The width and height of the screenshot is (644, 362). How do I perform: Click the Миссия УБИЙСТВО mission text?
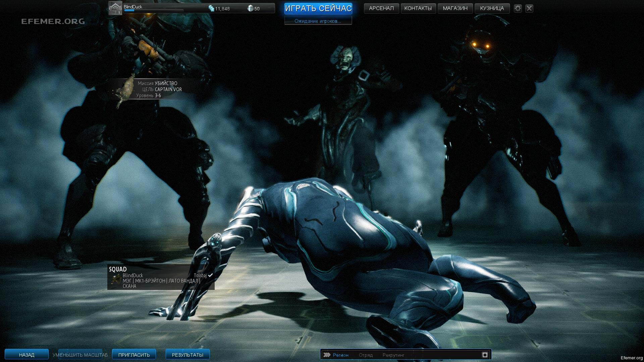pos(157,83)
